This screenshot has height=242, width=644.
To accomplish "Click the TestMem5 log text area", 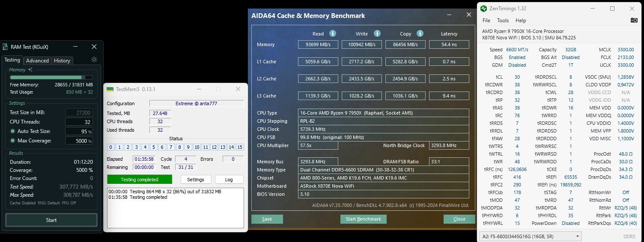I will click(x=176, y=208).
